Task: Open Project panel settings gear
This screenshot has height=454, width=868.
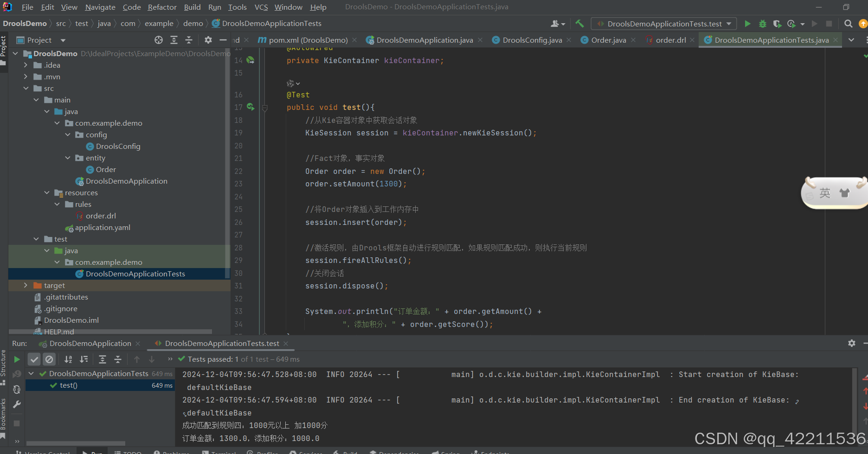Action: 208,40
